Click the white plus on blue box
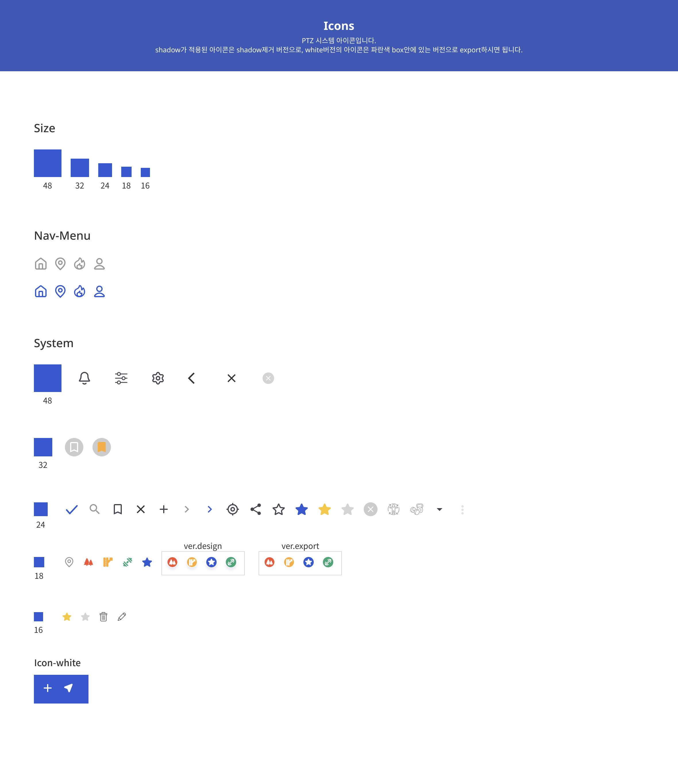 pos(48,688)
